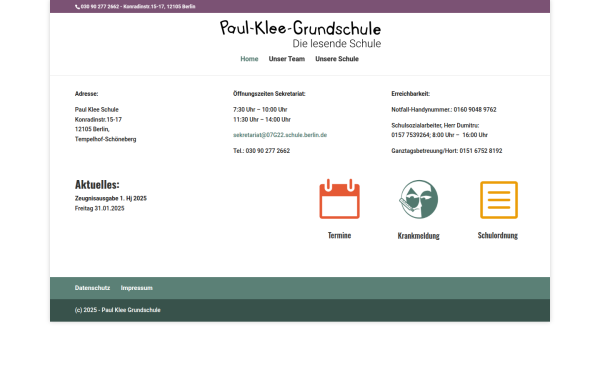
Task: Open the Termine calendar icon
Action: pyautogui.click(x=339, y=199)
